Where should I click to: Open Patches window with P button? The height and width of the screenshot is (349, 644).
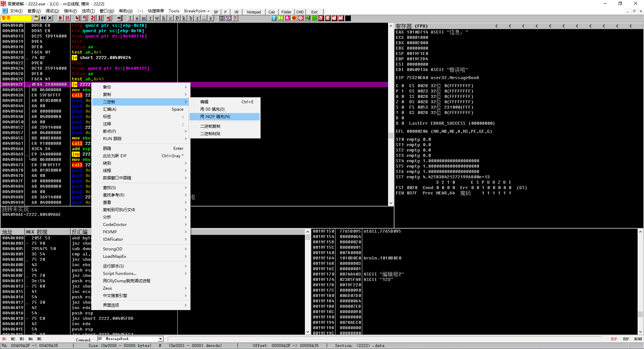point(177,18)
